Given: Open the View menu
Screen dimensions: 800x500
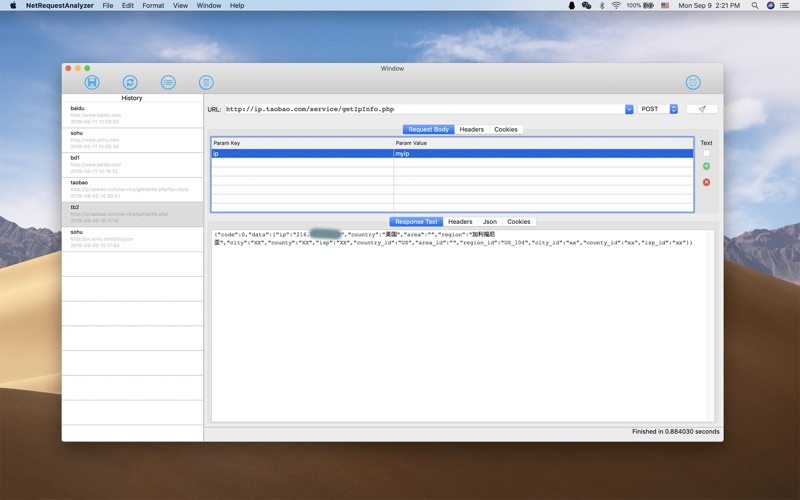Looking at the screenshot, I should 180,6.
